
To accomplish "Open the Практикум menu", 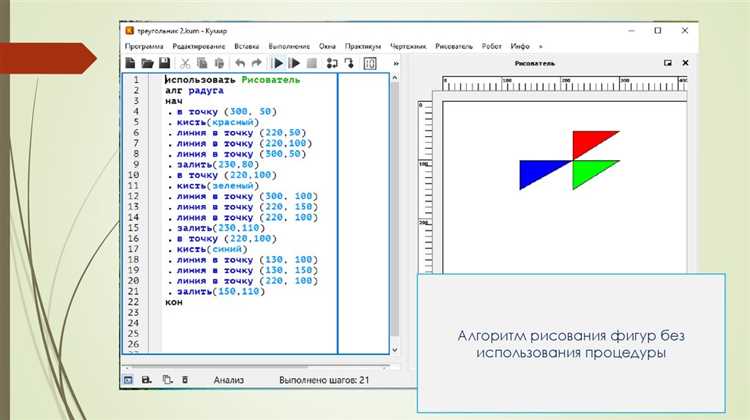I will pos(363,46).
